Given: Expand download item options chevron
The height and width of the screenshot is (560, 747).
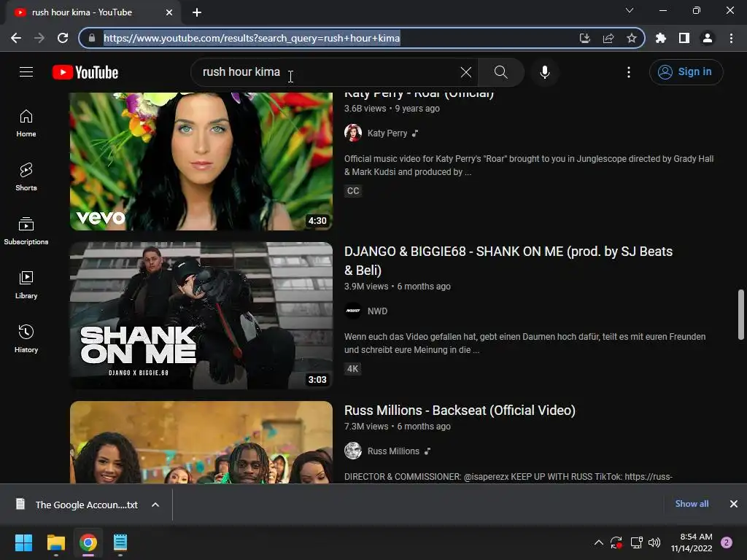Looking at the screenshot, I should click(155, 505).
